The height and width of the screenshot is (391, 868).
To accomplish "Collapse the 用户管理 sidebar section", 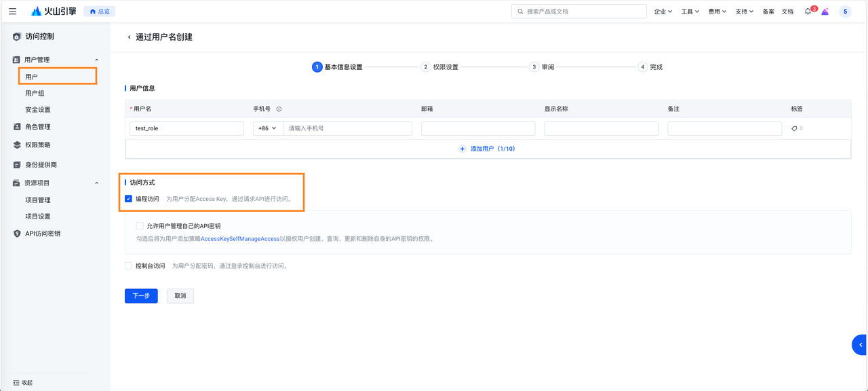I will [96, 60].
